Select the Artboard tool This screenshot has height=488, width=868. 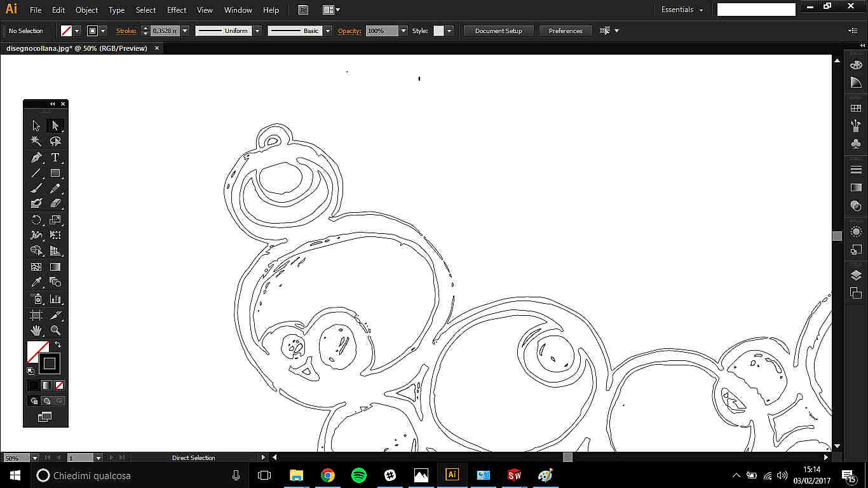(36, 315)
